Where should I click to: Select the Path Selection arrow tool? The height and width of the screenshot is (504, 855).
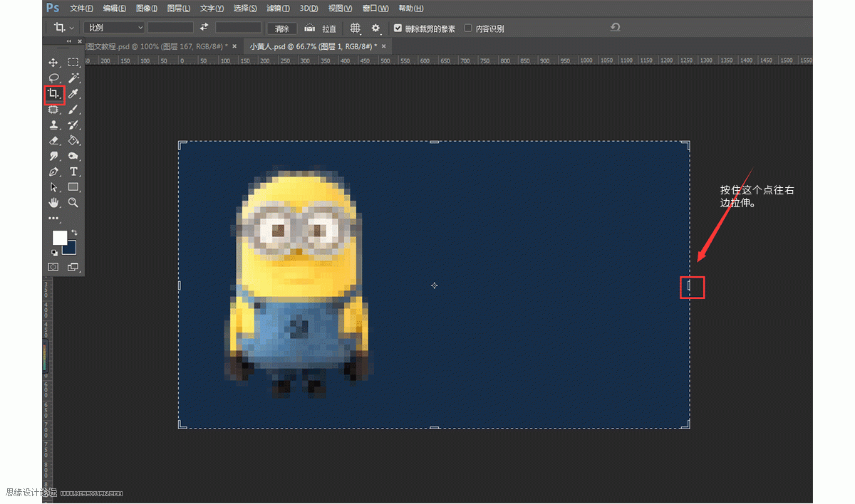pyautogui.click(x=53, y=187)
